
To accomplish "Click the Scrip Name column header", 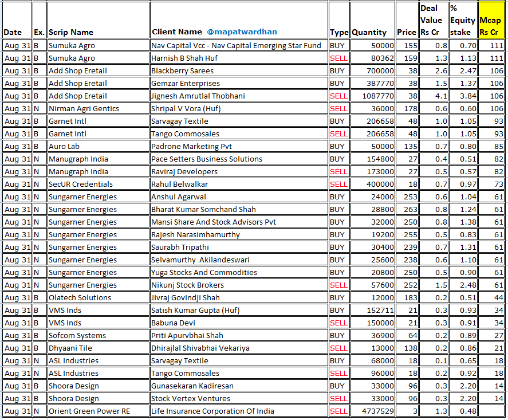I will tap(99, 20).
